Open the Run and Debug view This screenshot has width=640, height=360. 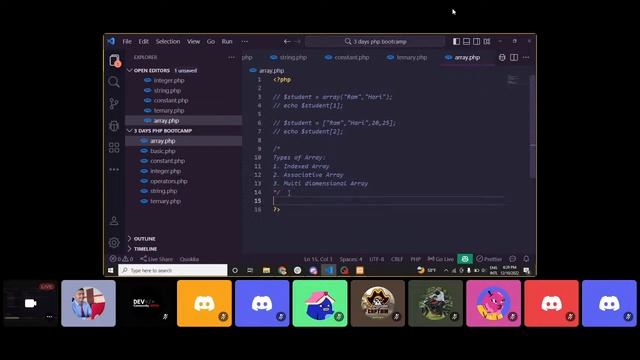(x=114, y=126)
